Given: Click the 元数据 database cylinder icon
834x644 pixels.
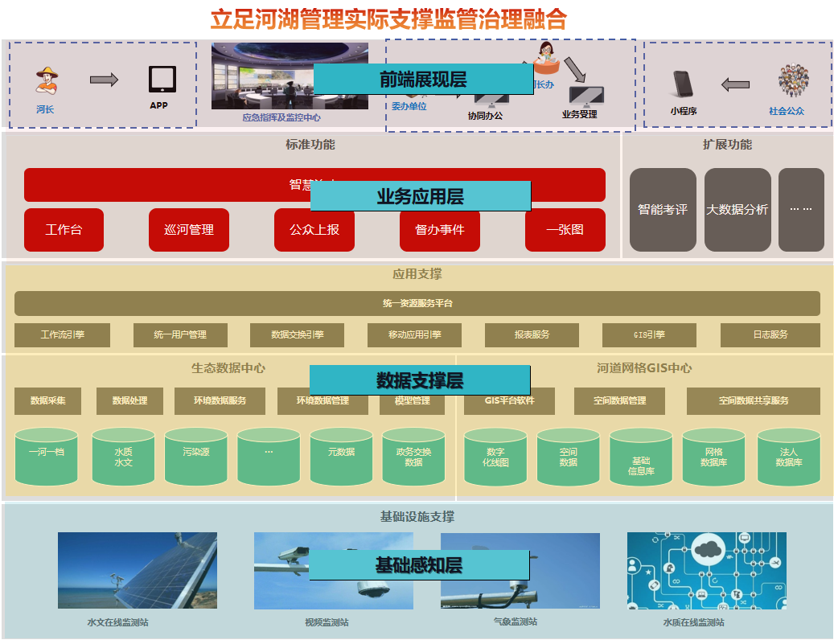Looking at the screenshot, I should (341, 457).
